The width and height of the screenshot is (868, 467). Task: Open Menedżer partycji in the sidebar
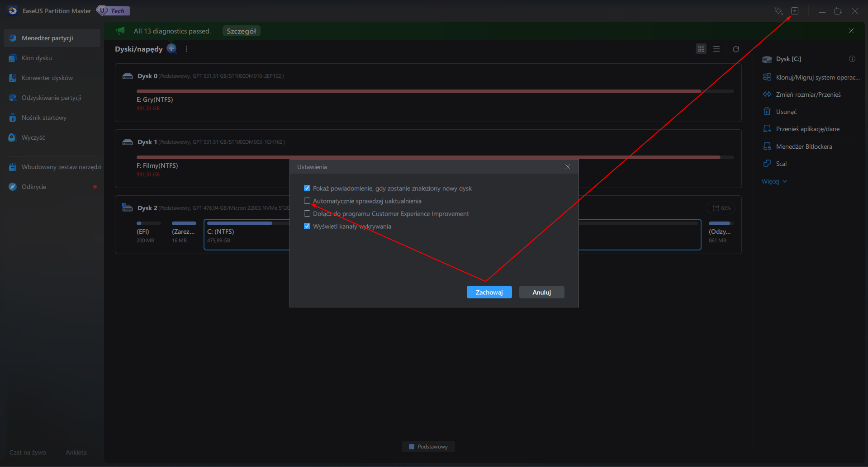point(52,38)
